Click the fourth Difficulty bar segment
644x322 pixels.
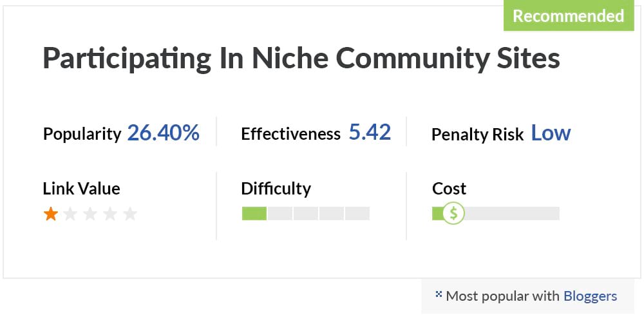pyautogui.click(x=332, y=214)
